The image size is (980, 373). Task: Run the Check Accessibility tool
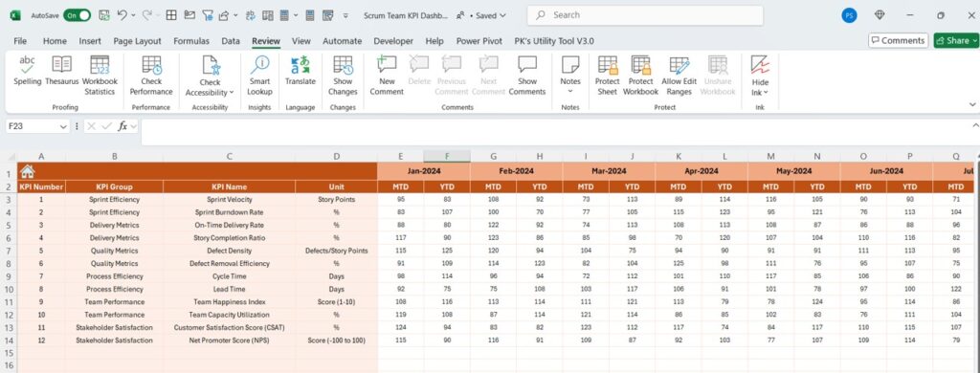coord(210,75)
